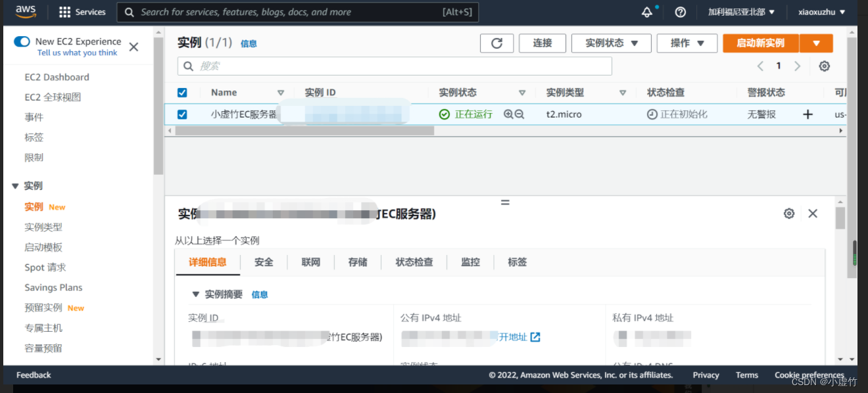Sort by 实例类型 column arrow

pyautogui.click(x=623, y=93)
